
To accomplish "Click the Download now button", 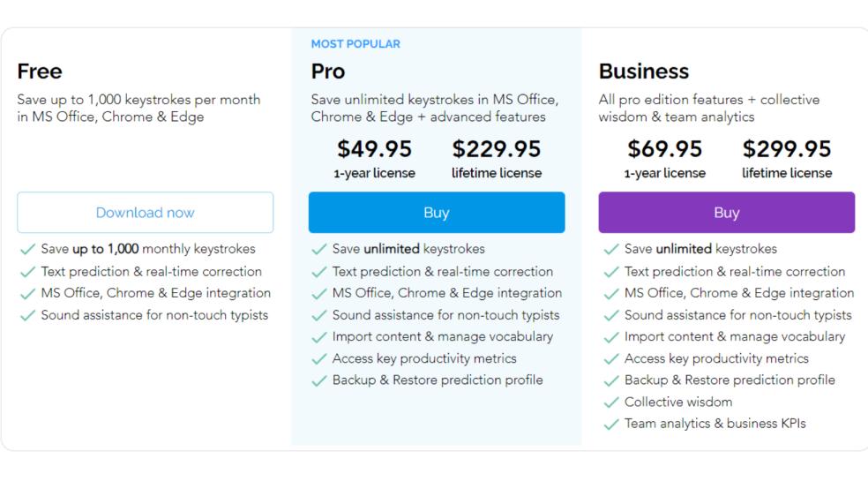I will click(145, 213).
